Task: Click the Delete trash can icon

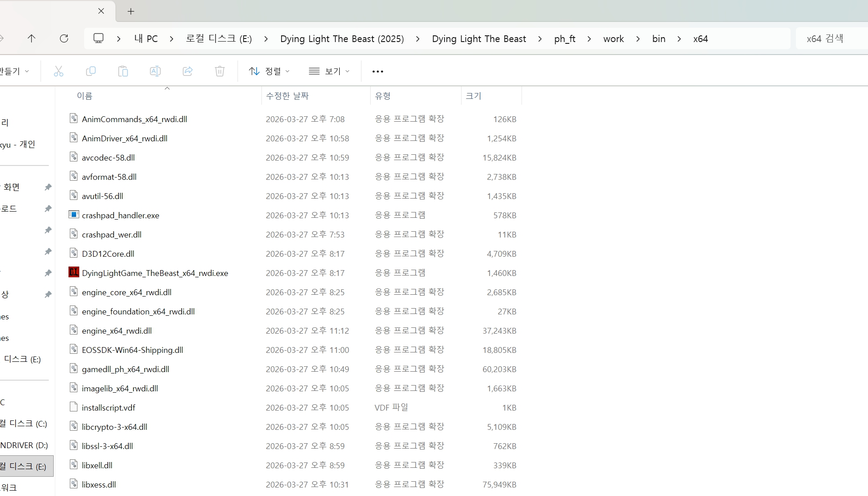Action: [220, 71]
